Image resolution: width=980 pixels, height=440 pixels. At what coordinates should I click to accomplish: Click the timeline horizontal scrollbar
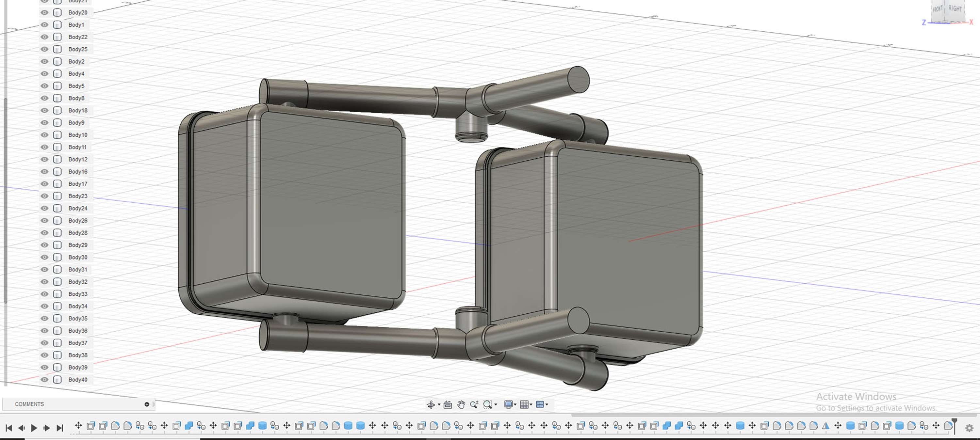pos(774,415)
